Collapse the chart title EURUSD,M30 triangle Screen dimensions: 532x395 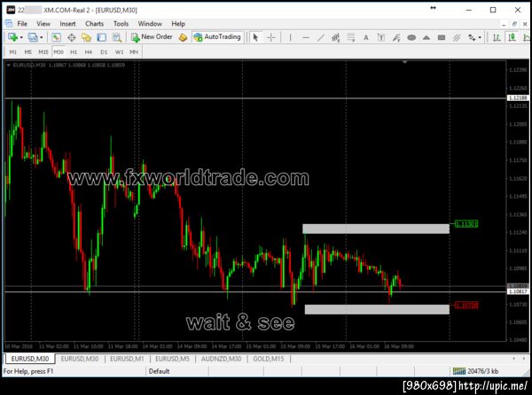[x=9, y=65]
